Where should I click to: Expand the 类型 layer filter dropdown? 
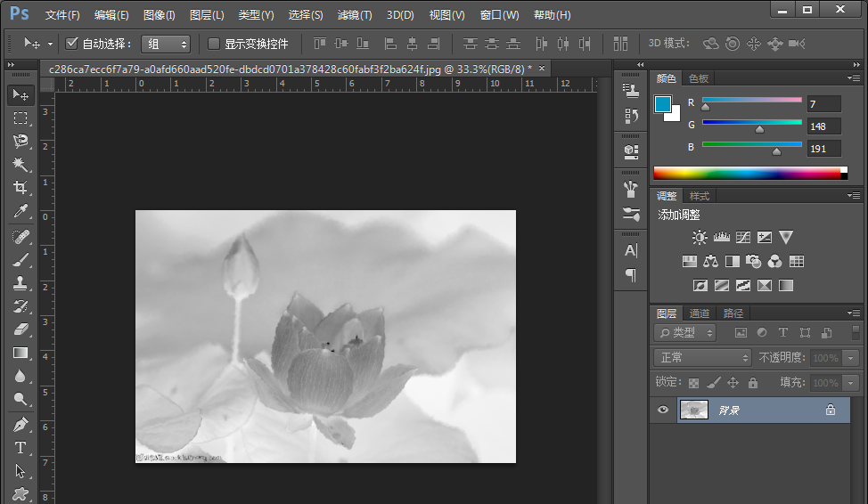point(685,332)
